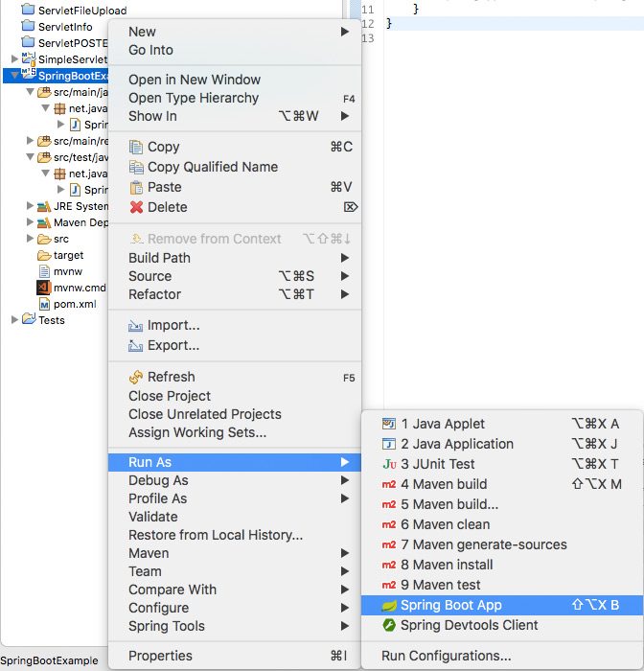Click the target folder icon

tap(44, 256)
